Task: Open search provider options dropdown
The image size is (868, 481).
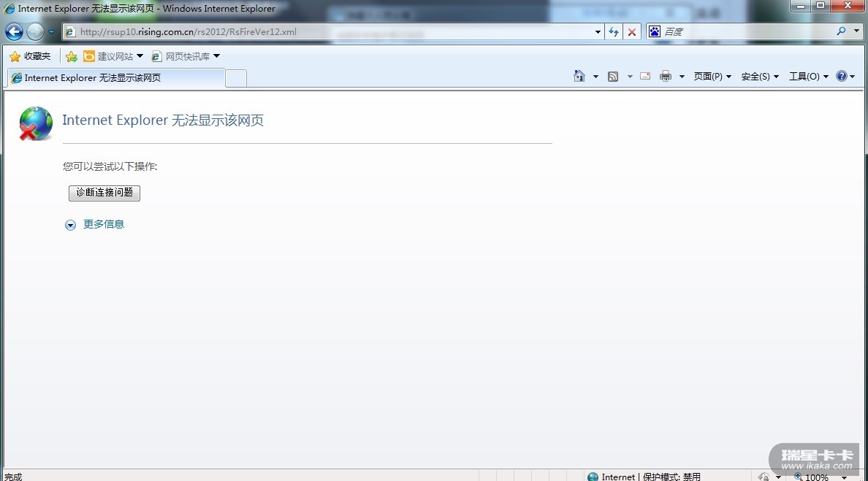Action: pyautogui.click(x=856, y=31)
